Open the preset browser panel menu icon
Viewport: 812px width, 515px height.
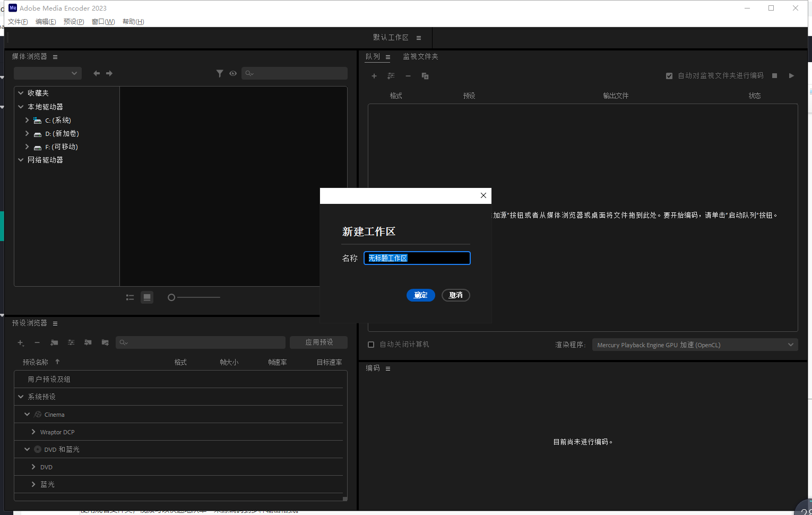click(55, 323)
